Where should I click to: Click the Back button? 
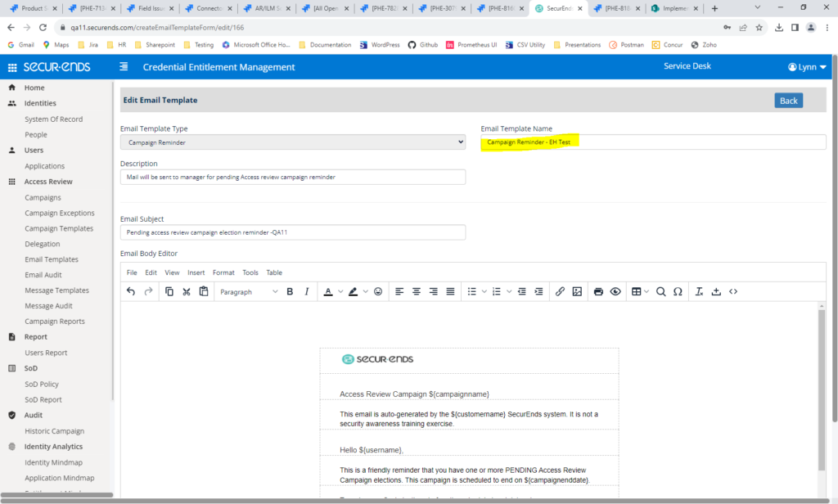pyautogui.click(x=788, y=101)
